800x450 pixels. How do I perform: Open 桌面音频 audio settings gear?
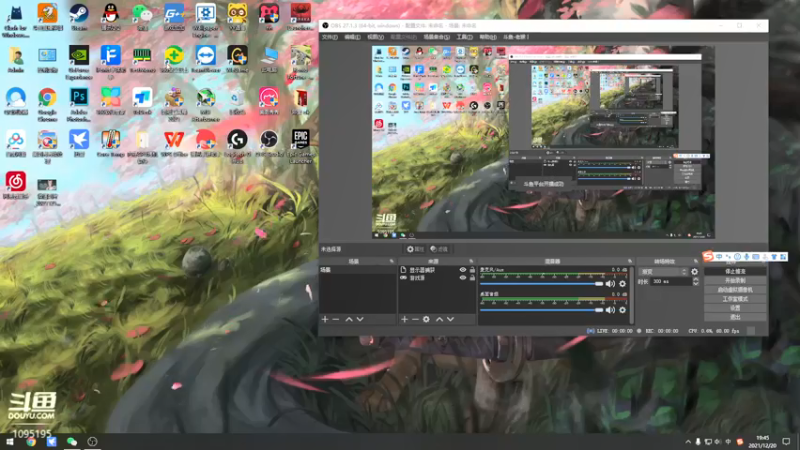point(622,310)
